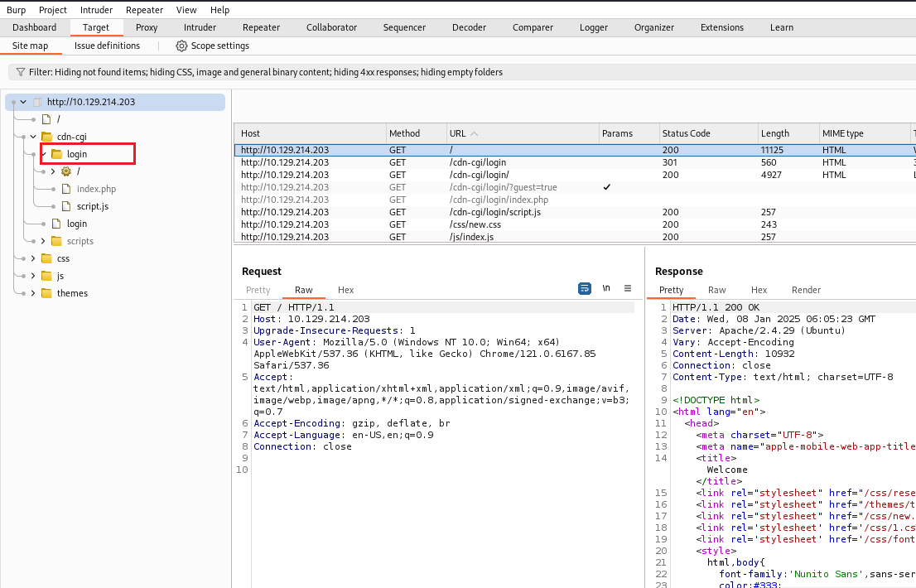Expand the js folder

33,276
